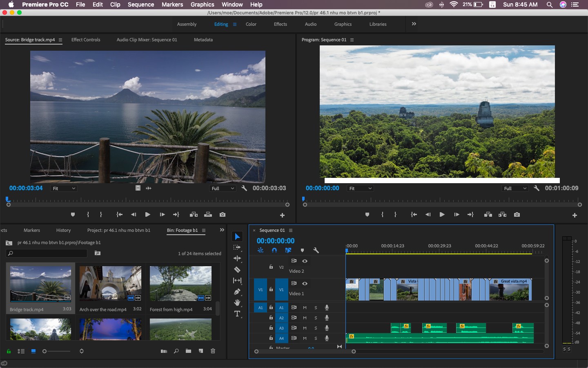Click the Export Frame camera in Program monitor
The height and width of the screenshot is (368, 588).
pyautogui.click(x=517, y=215)
